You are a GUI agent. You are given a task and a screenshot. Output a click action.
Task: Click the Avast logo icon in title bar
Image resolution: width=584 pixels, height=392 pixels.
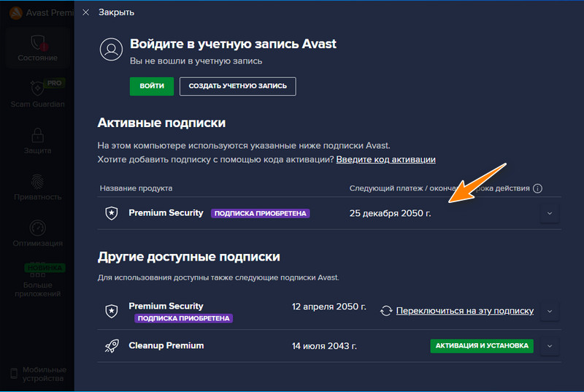15,13
